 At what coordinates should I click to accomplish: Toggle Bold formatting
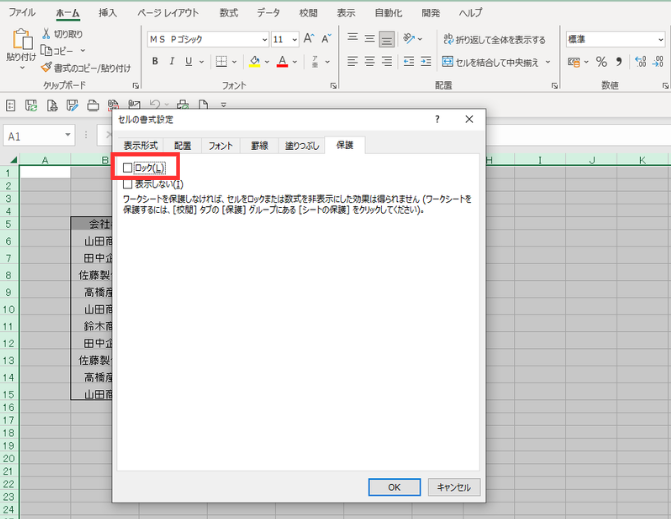(x=155, y=62)
